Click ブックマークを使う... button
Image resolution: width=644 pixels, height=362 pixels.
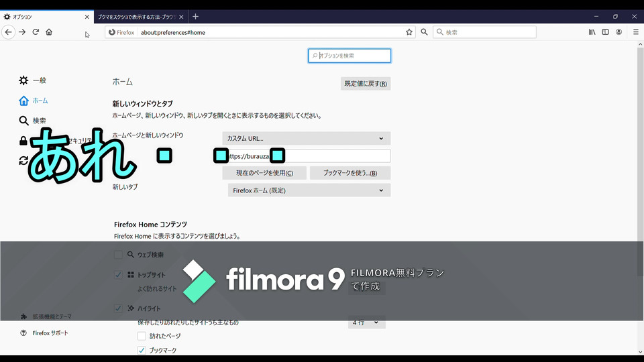click(x=350, y=173)
